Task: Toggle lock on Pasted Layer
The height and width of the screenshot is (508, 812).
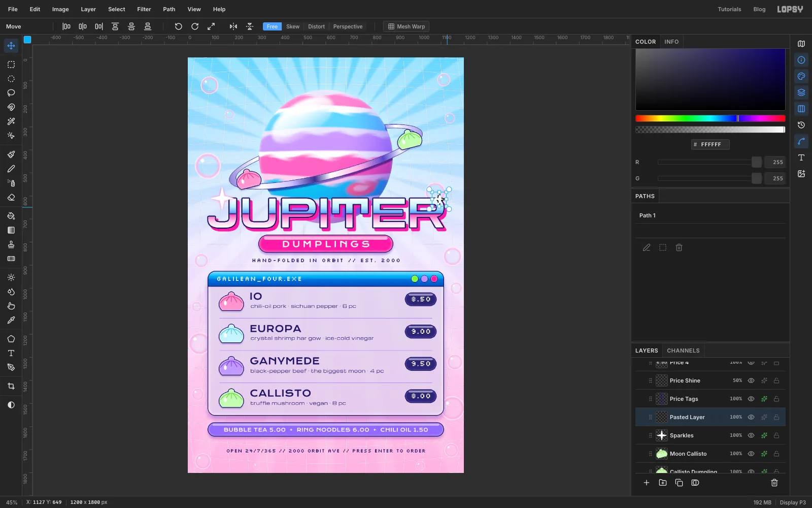Action: (776, 417)
